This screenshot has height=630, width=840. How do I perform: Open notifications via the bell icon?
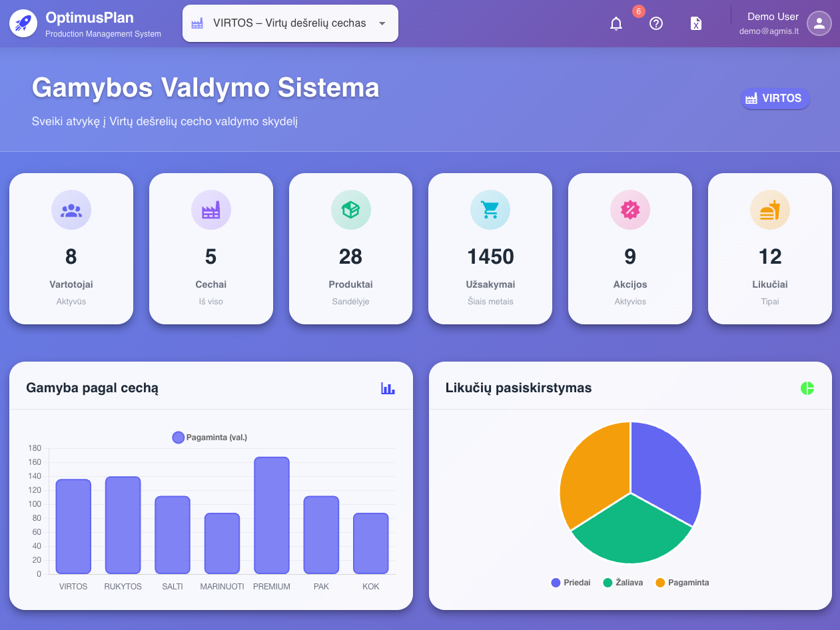[616, 23]
